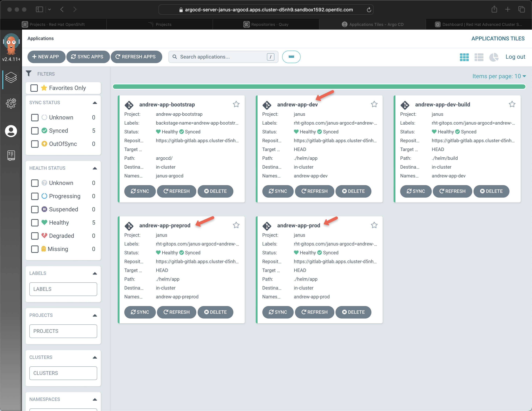This screenshot has height=411, width=532.
Task: Switch to the summary pie chart view
Action: point(494,57)
